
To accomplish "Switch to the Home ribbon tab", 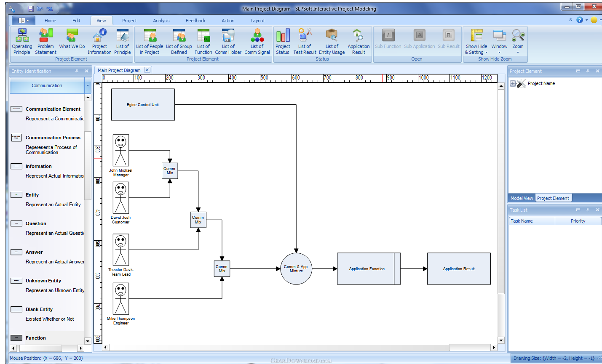I will tap(51, 21).
